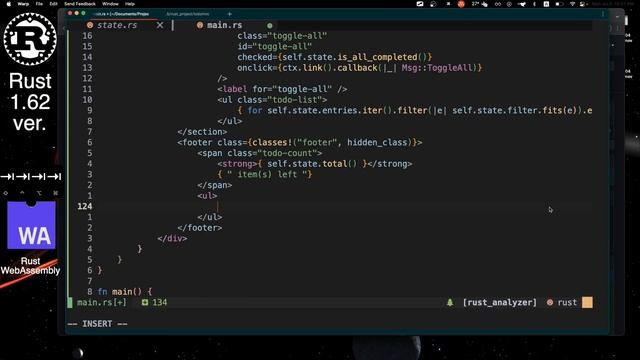The height and width of the screenshot is (360, 640).
Task: Click the -- INSERT -- mode indicator
Action: click(x=97, y=324)
